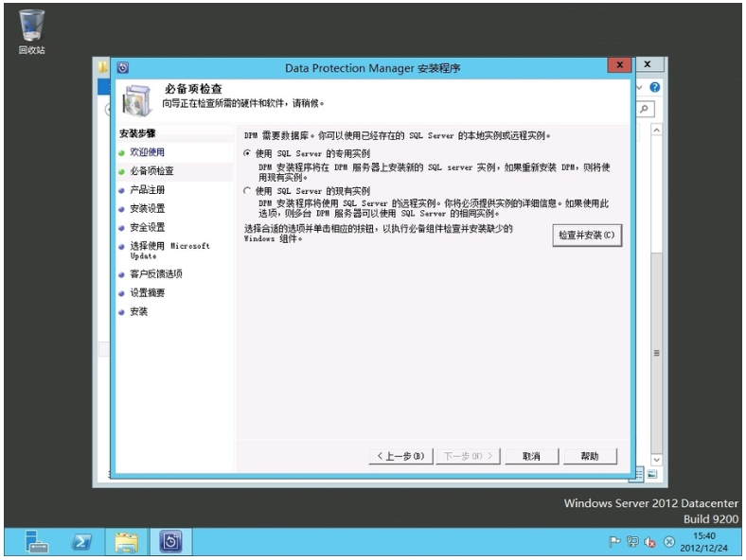
Task: Open the Recycle Bin desktop icon
Action: point(32,31)
